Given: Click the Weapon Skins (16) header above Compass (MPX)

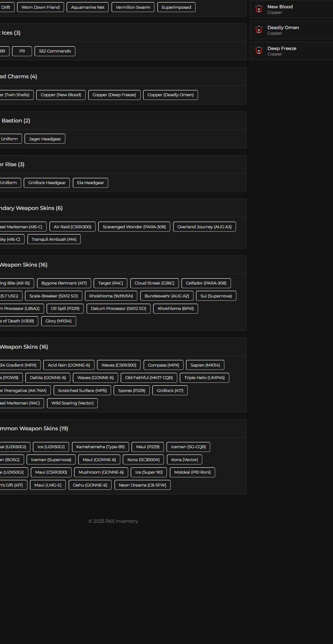Looking at the screenshot, I should (24, 347).
